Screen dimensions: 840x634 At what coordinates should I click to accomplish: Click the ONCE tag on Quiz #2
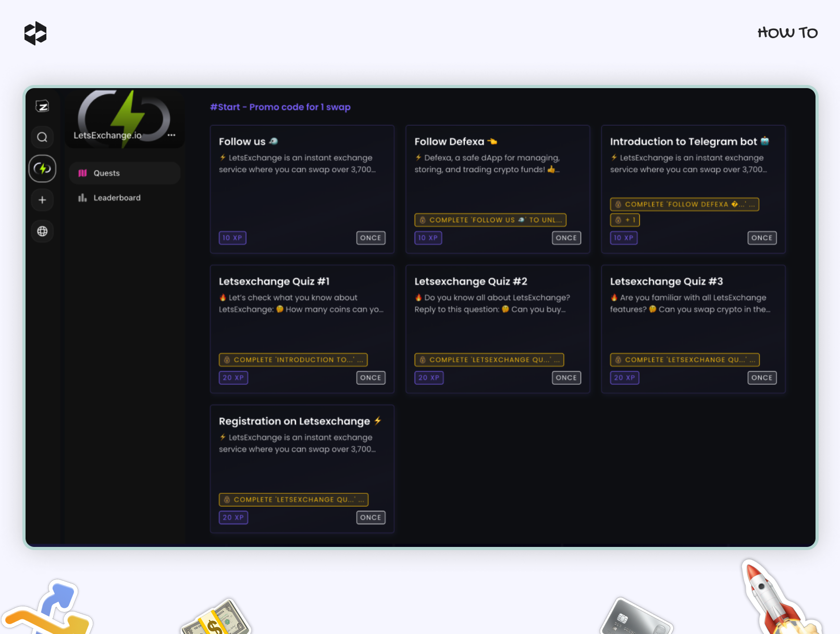tap(566, 377)
